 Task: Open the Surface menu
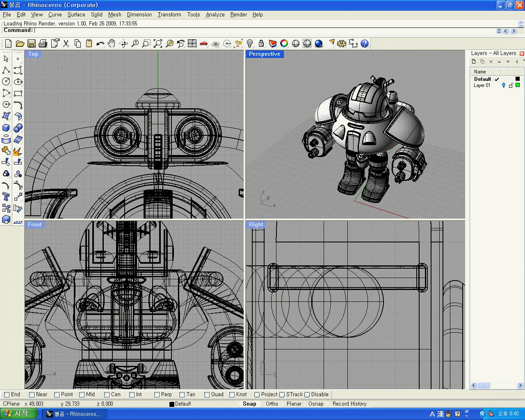[76, 14]
